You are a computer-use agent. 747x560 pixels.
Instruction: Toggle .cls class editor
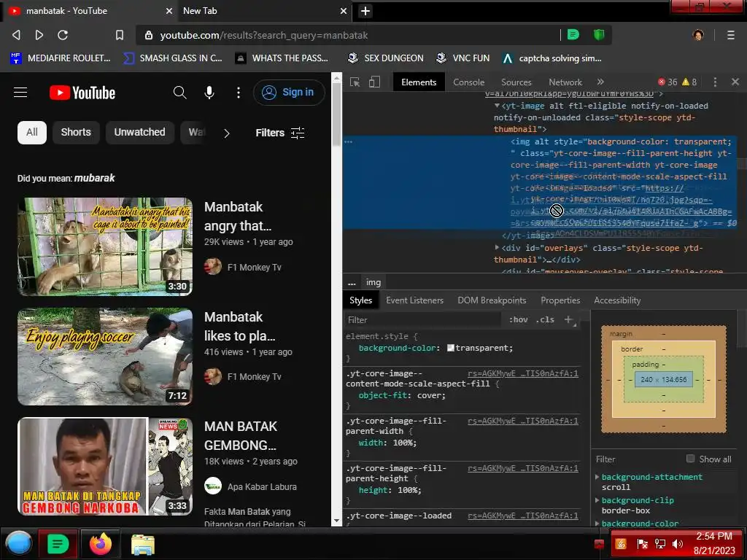545,320
